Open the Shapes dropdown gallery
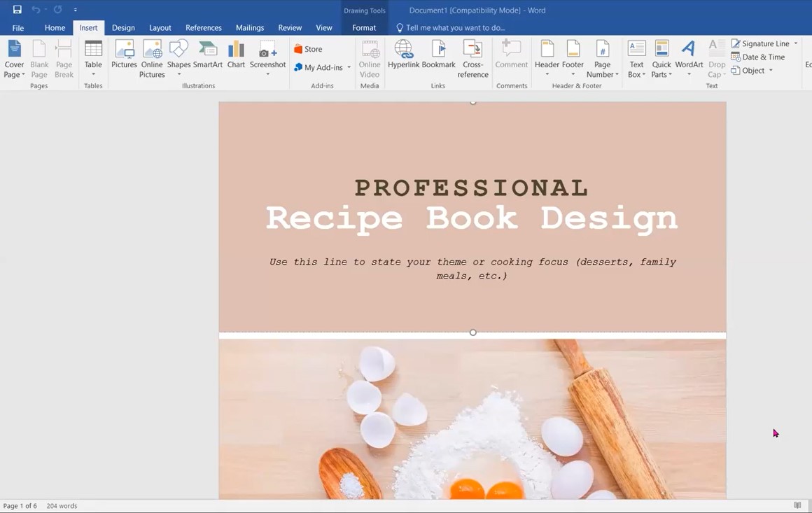Image resolution: width=812 pixels, height=513 pixels. [178, 74]
